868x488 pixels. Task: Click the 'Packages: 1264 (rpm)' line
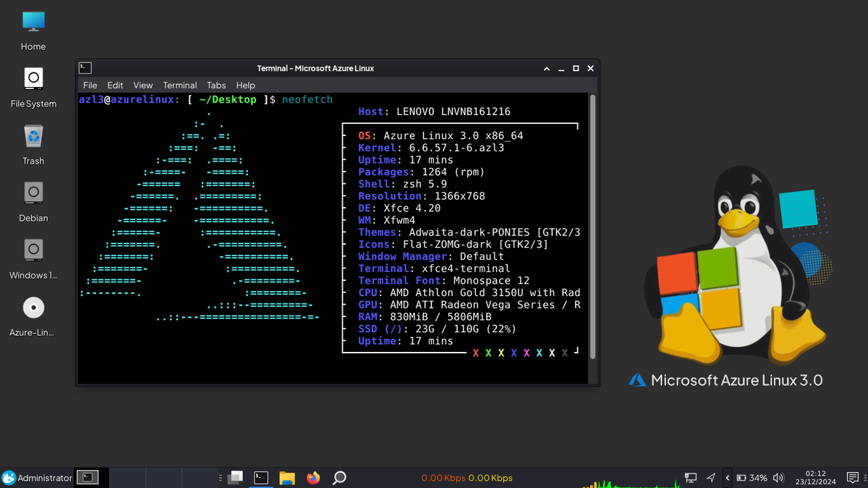click(422, 172)
